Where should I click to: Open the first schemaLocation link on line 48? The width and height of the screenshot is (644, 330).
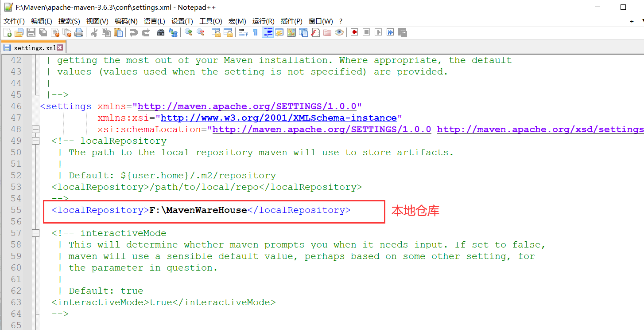(x=322, y=129)
